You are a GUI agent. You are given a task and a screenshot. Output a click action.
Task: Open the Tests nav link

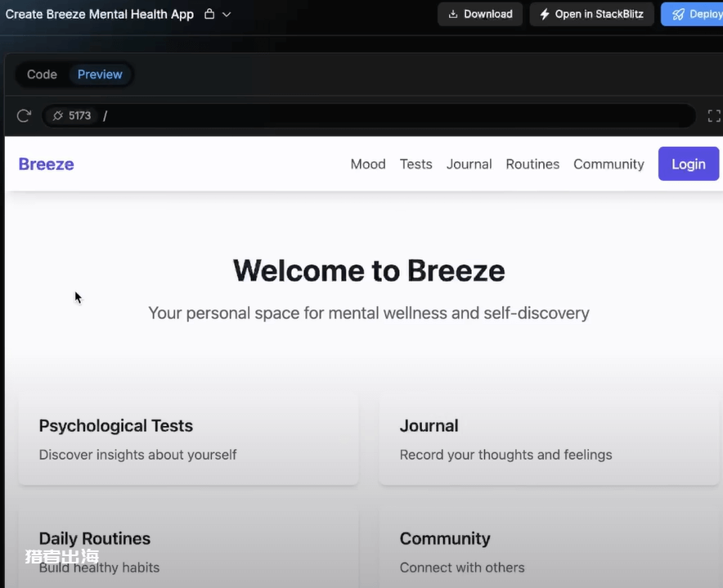click(416, 164)
